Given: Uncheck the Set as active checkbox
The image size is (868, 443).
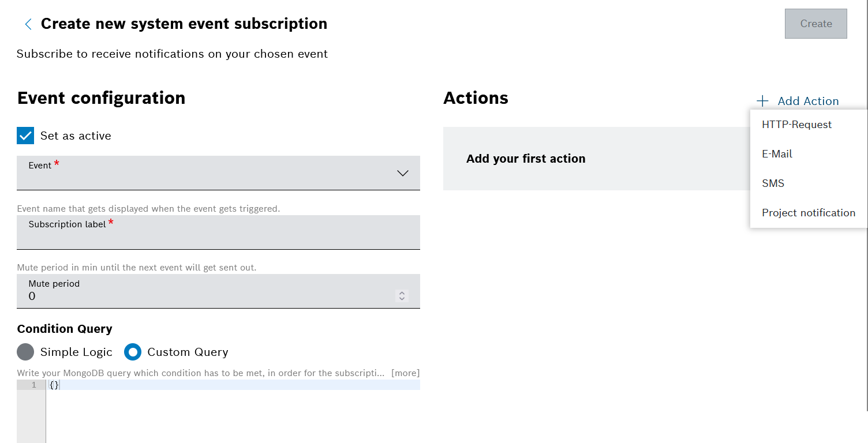Looking at the screenshot, I should (x=25, y=136).
